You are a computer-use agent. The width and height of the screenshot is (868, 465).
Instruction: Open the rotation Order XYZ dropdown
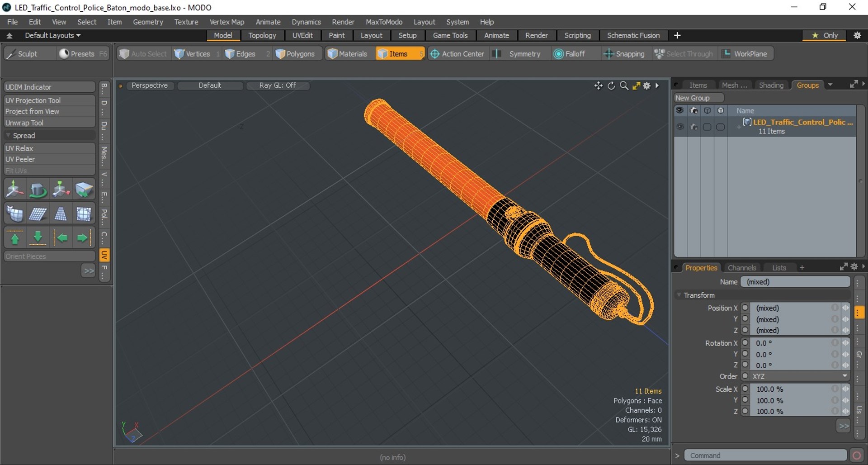click(x=800, y=376)
